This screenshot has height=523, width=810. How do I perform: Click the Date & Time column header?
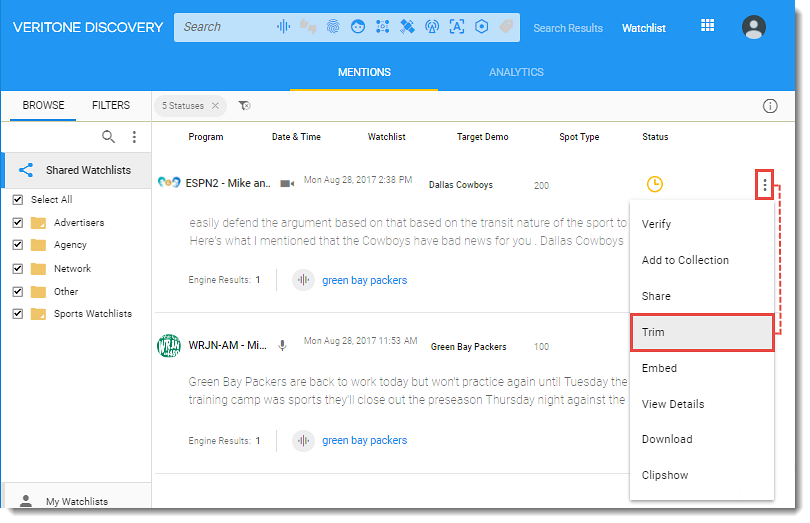click(296, 137)
